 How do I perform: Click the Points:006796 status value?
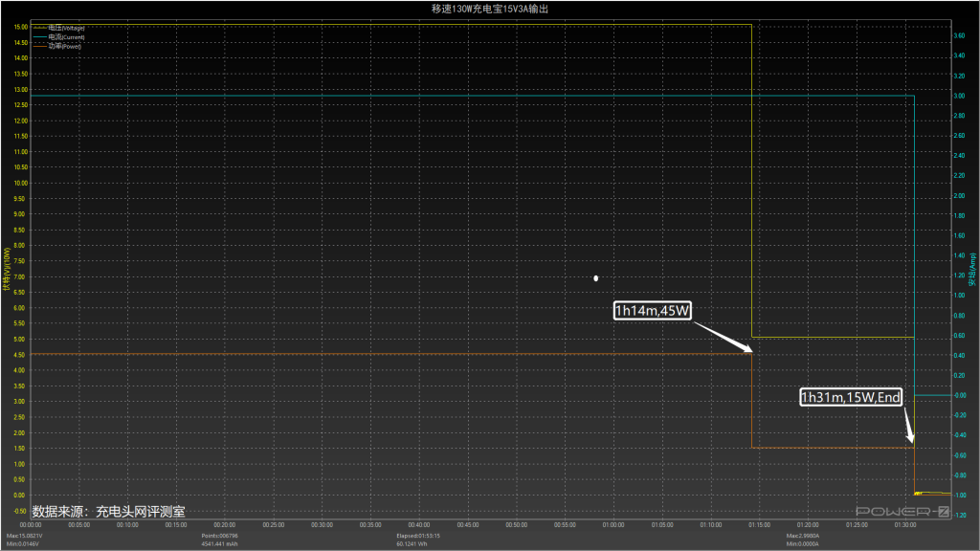(x=219, y=536)
